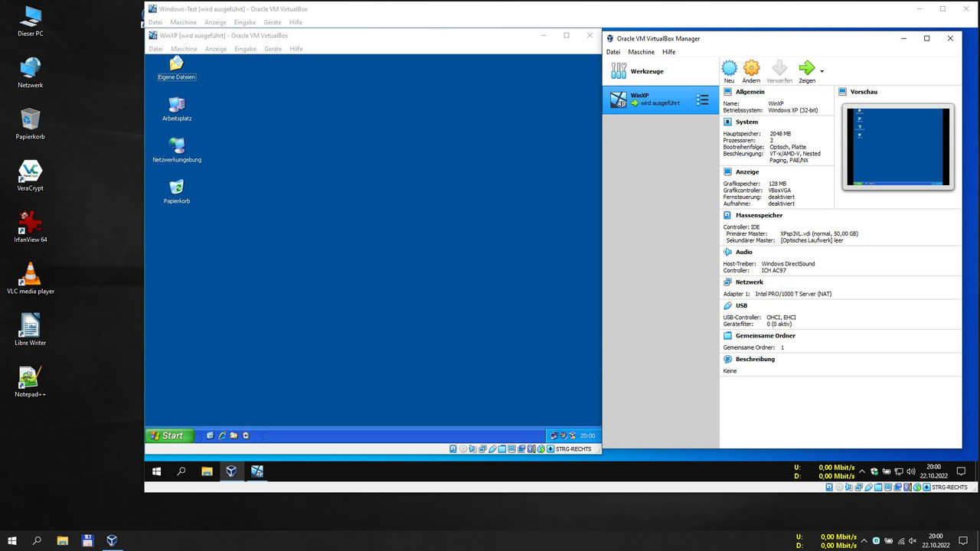Click shared folders indicator in WinXP VM status bar

click(x=502, y=449)
